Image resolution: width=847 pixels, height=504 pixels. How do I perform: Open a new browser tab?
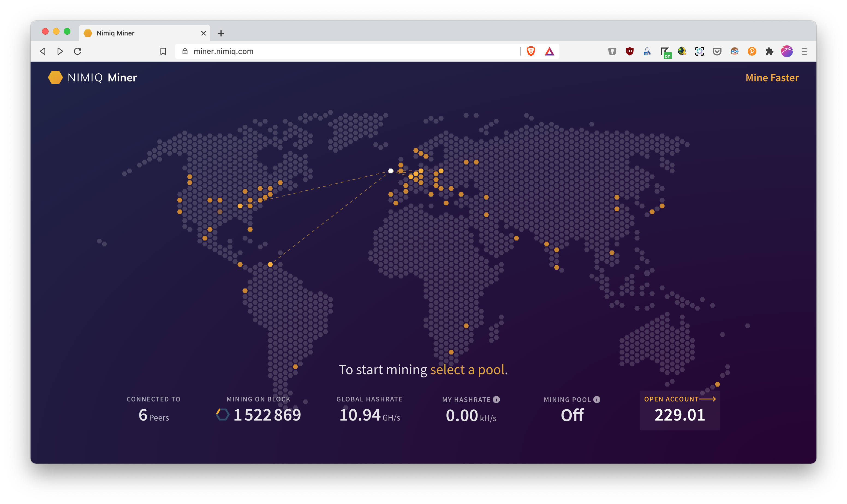coord(221,33)
